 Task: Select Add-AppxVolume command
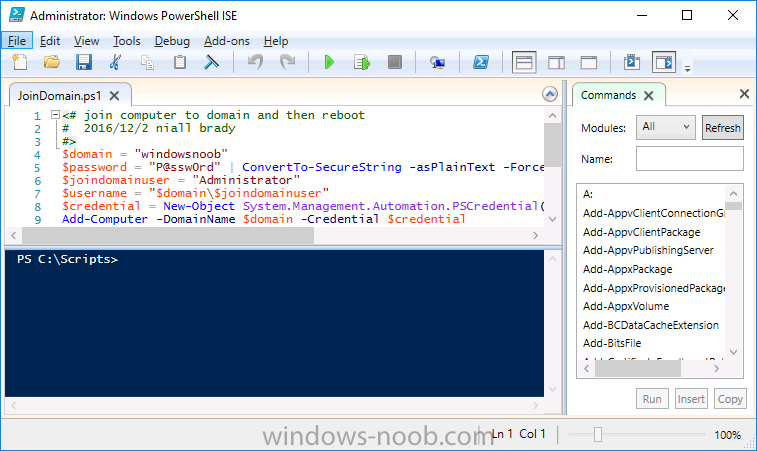[x=626, y=306]
